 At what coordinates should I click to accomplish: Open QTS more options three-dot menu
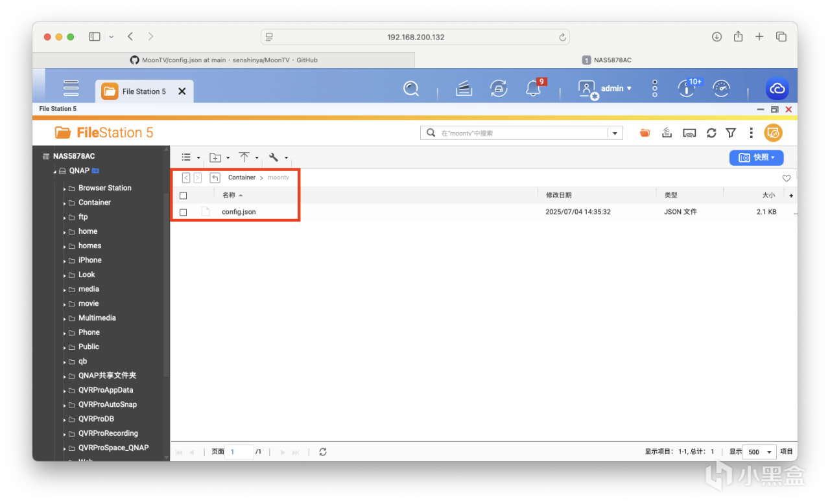click(655, 89)
